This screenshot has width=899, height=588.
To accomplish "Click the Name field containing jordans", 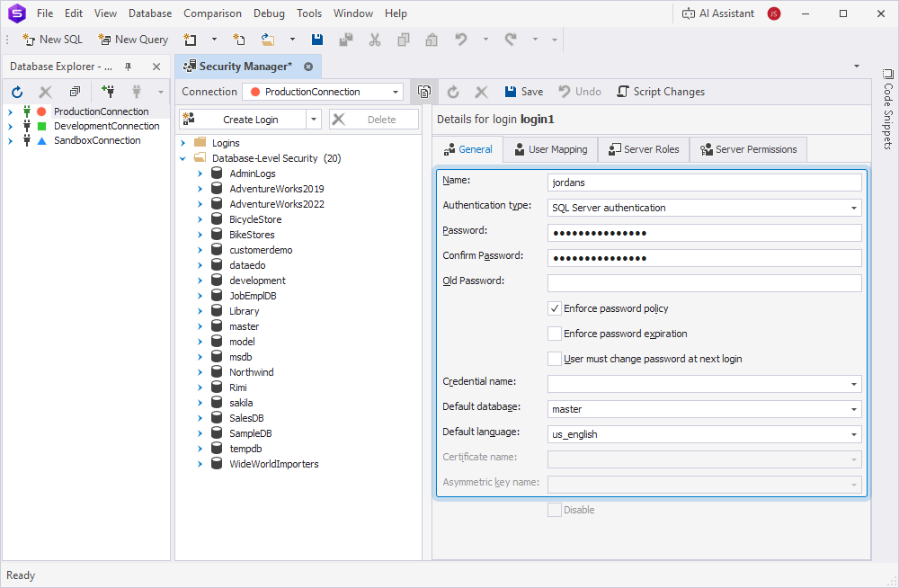I will coord(705,181).
